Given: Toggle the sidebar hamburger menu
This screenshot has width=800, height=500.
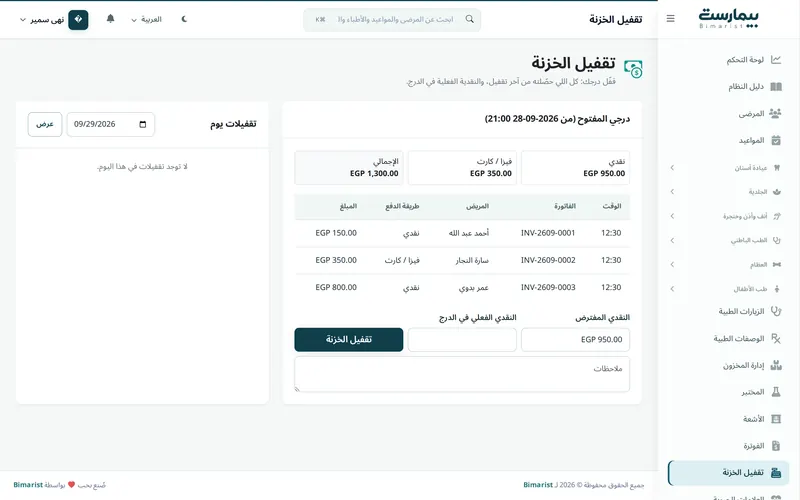Looking at the screenshot, I should click(670, 19).
